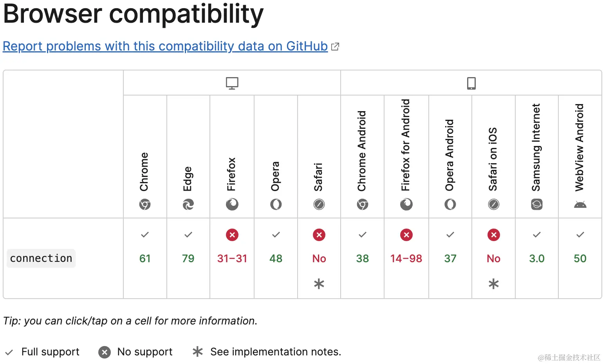Click the Opera desktop browser logo icon
The image size is (603, 364).
coord(276,204)
